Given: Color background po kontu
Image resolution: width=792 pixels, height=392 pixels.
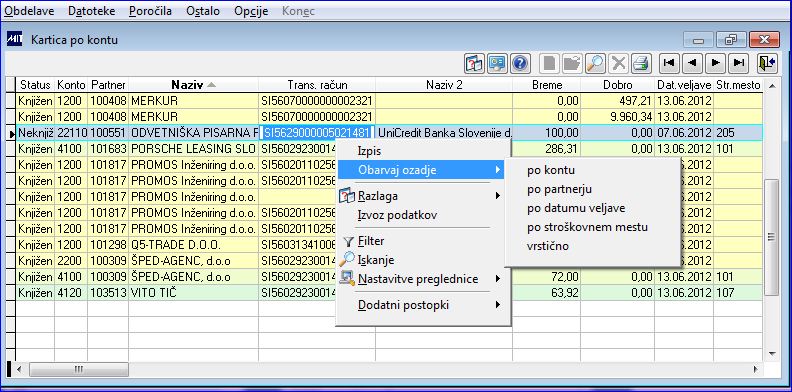Looking at the screenshot, I should click(x=551, y=170).
